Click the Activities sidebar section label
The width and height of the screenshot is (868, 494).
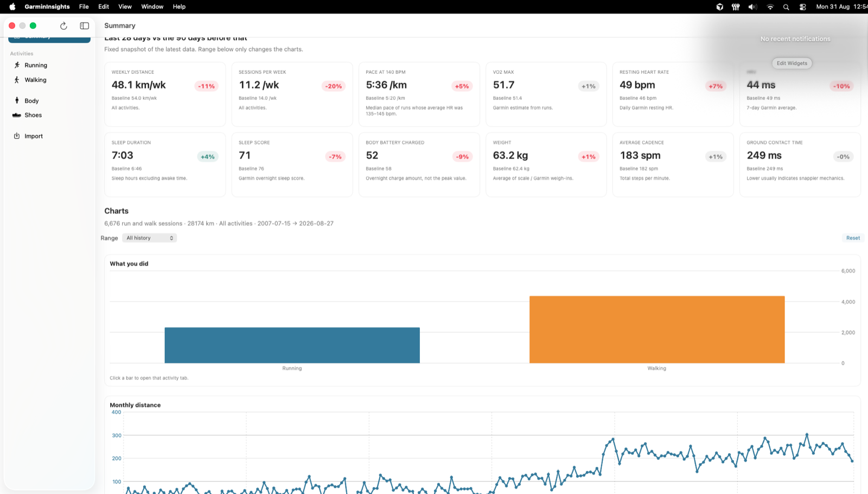pos(22,54)
